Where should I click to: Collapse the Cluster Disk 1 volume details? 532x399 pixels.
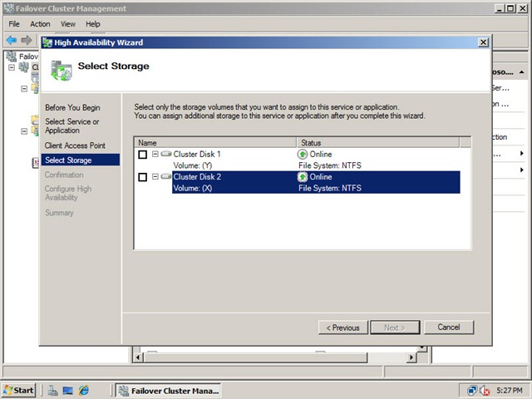click(x=155, y=154)
